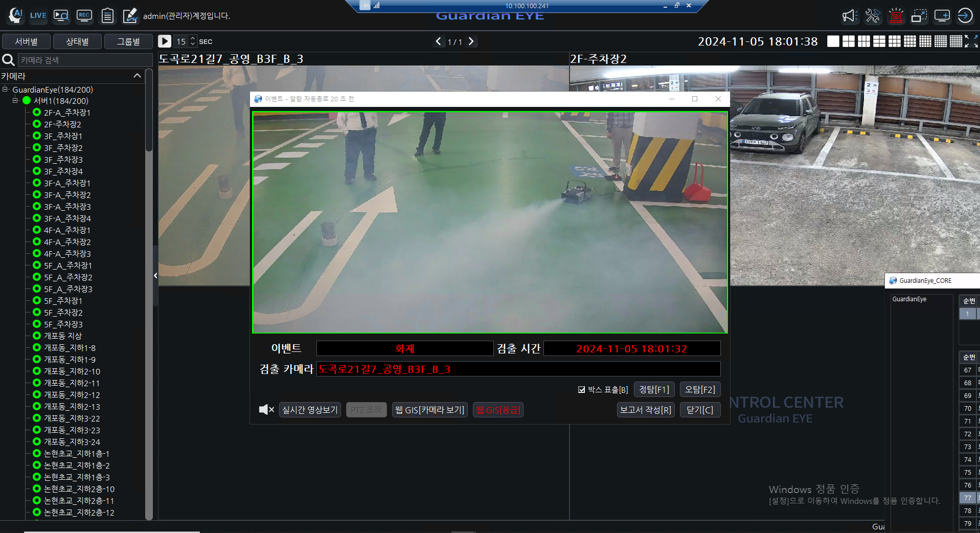
Task: Select camera 5F_주차장2 in tree
Action: coord(63,313)
